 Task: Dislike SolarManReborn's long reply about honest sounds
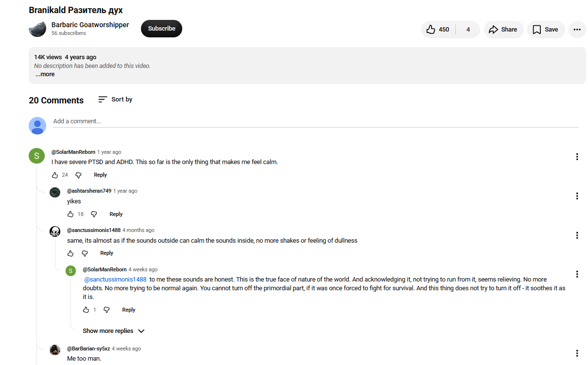107,310
